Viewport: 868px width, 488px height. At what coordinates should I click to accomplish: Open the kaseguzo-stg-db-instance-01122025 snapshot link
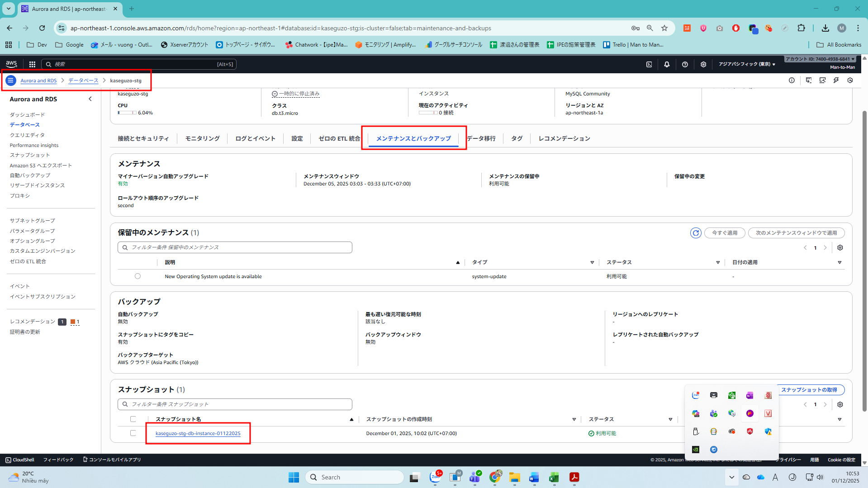[x=198, y=433]
